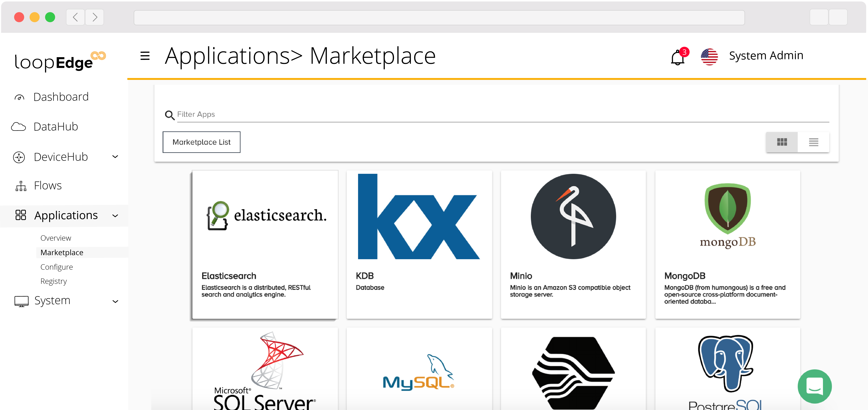Click the Minio title text
The height and width of the screenshot is (410, 868).
pyautogui.click(x=521, y=276)
